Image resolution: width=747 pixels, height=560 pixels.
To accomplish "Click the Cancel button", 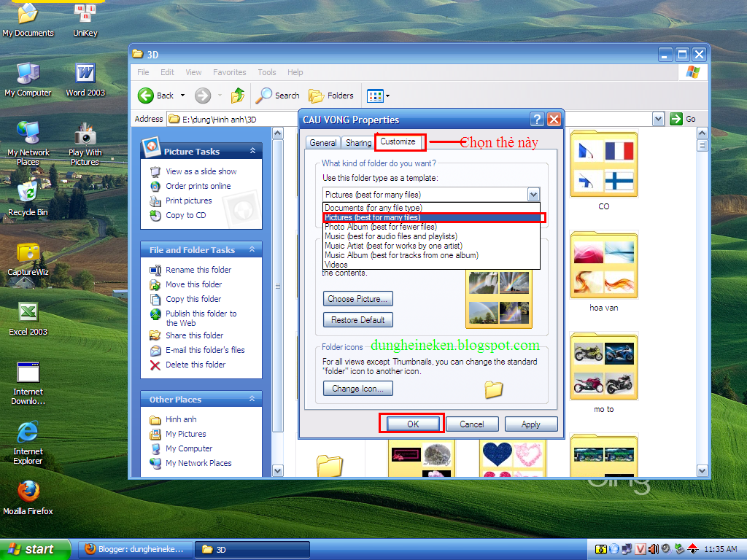I will pyautogui.click(x=472, y=424).
